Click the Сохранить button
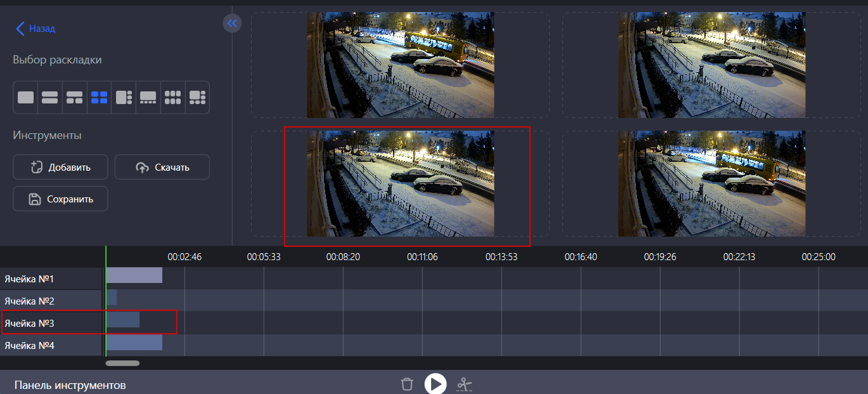868x394 pixels. (60, 199)
